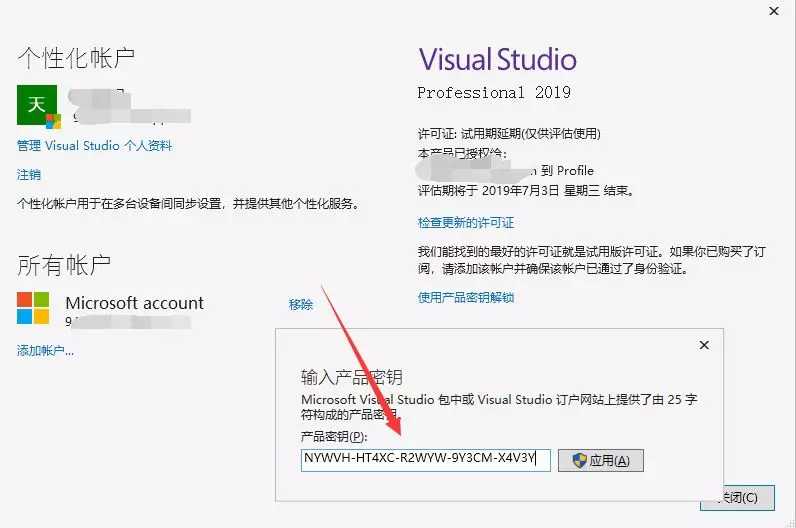Click the 个性化帐户 heading
796x528 pixels.
(x=76, y=58)
